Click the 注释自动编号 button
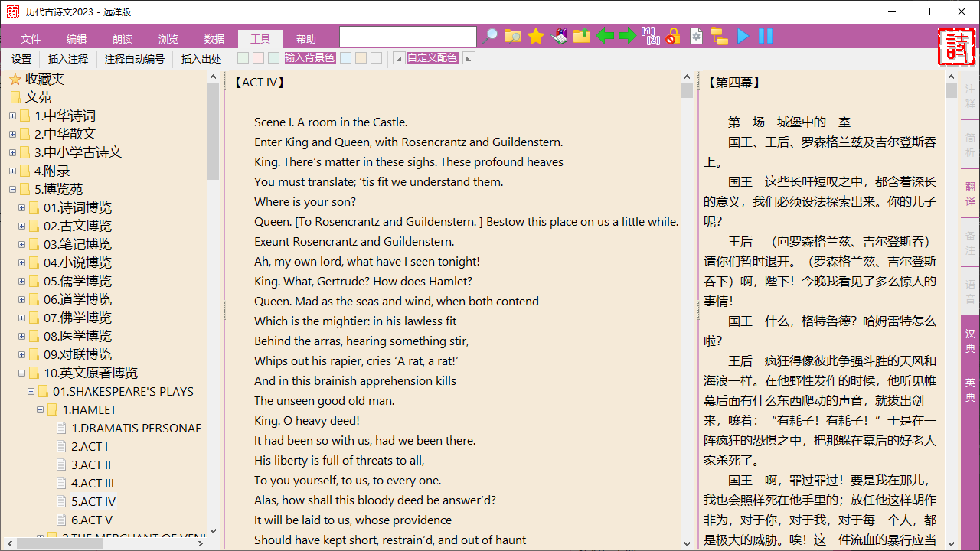The height and width of the screenshot is (551, 980). pos(135,59)
